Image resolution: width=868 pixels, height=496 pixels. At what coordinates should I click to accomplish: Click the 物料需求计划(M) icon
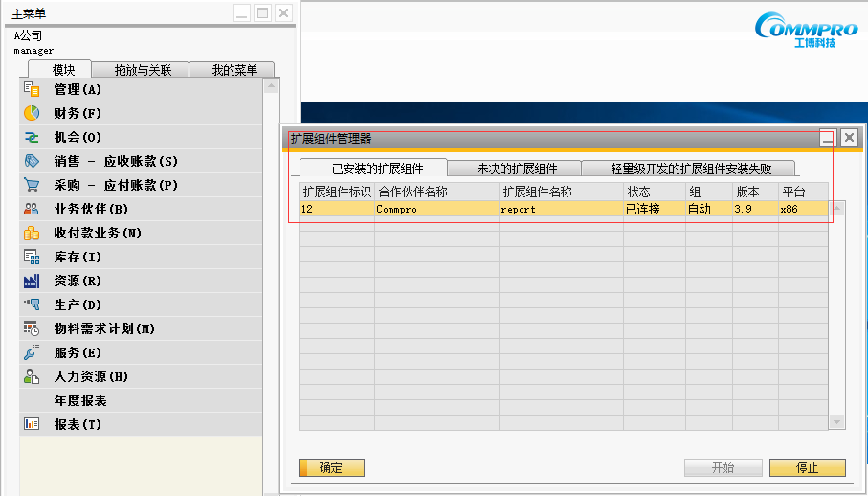pos(32,328)
